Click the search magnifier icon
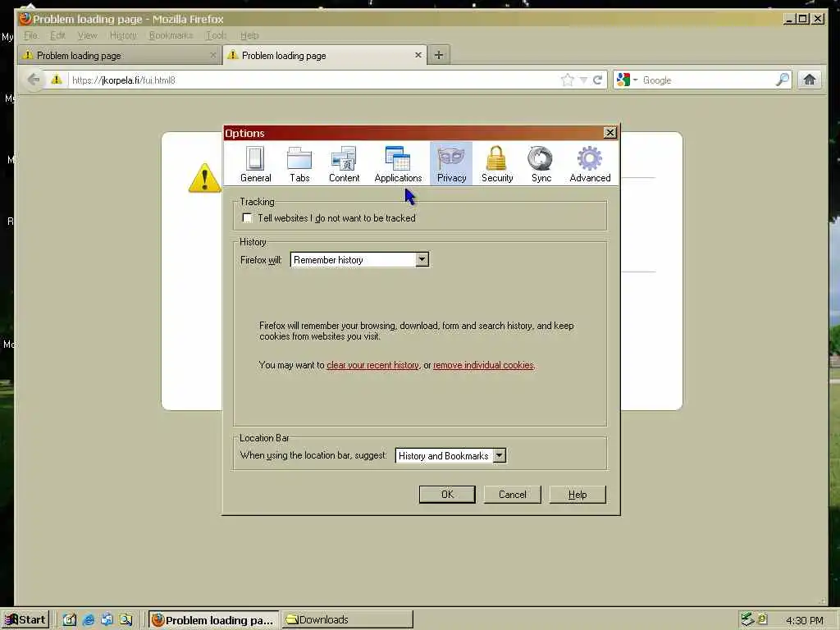 point(782,80)
